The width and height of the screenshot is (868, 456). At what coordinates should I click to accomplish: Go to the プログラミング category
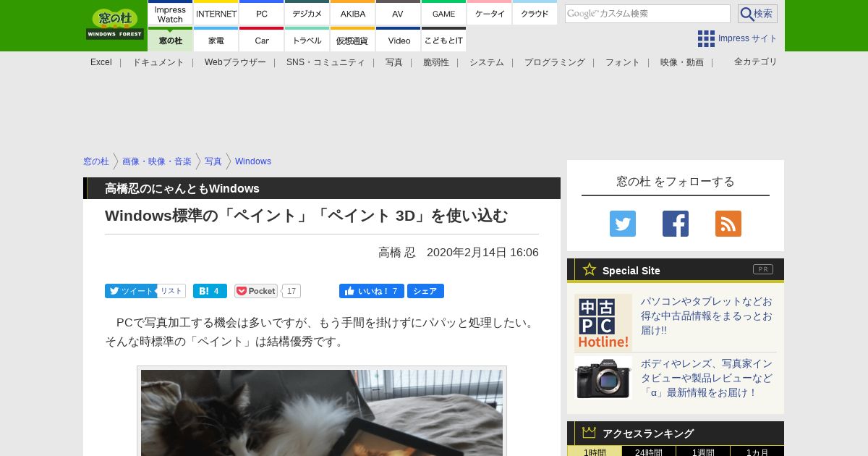click(555, 62)
